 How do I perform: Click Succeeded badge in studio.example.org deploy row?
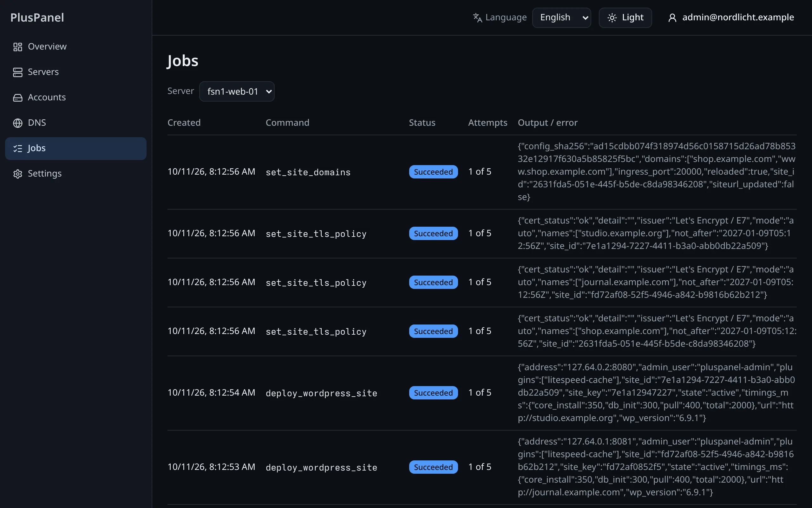433,393
